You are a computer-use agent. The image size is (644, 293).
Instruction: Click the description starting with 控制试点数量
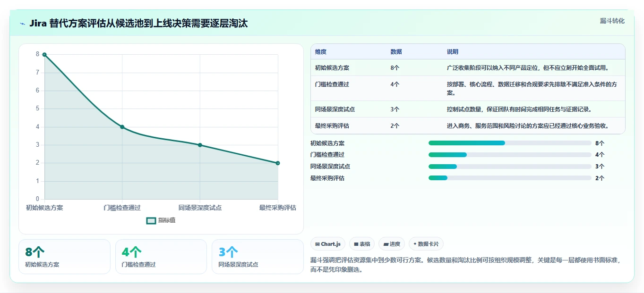(519, 109)
